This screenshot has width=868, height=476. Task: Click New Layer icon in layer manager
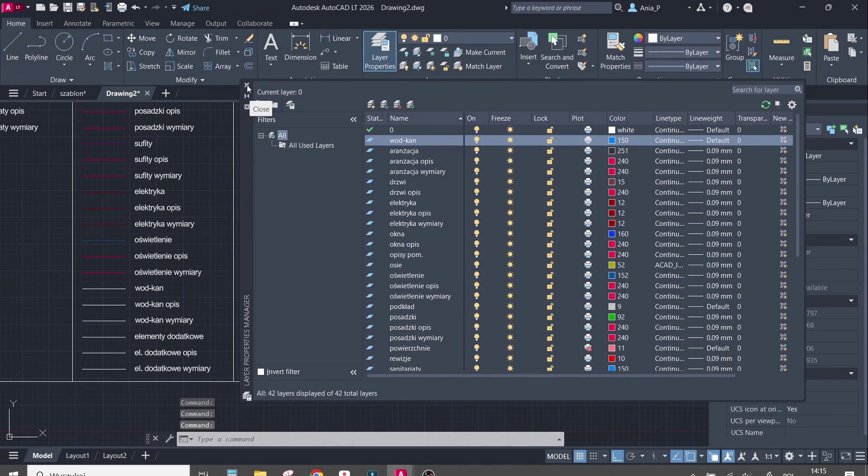pyautogui.click(x=371, y=105)
